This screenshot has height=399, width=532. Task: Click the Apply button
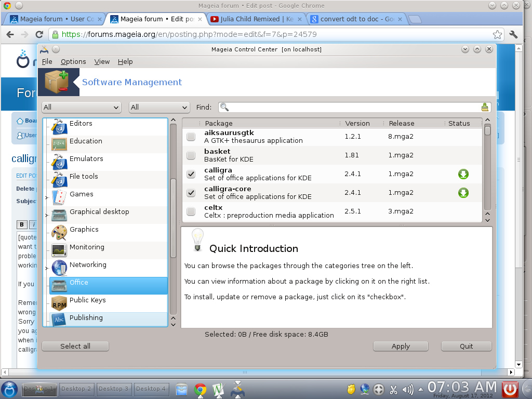pos(401,346)
